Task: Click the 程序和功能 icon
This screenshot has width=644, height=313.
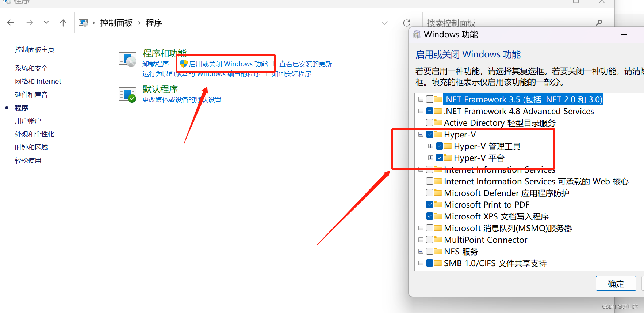Action: (x=127, y=59)
